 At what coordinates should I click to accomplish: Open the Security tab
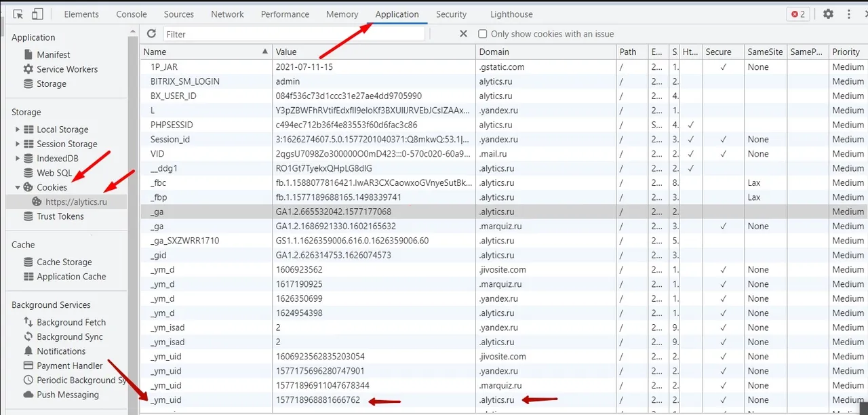pos(451,14)
